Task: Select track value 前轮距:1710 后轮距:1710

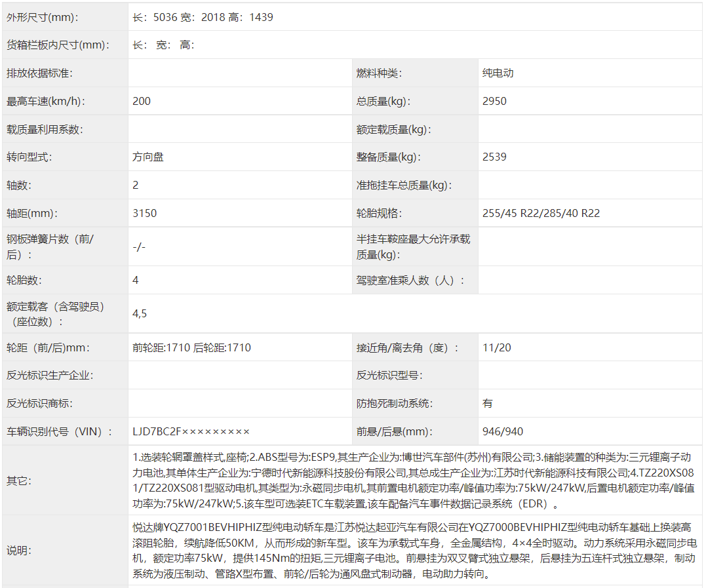Action: (x=191, y=348)
